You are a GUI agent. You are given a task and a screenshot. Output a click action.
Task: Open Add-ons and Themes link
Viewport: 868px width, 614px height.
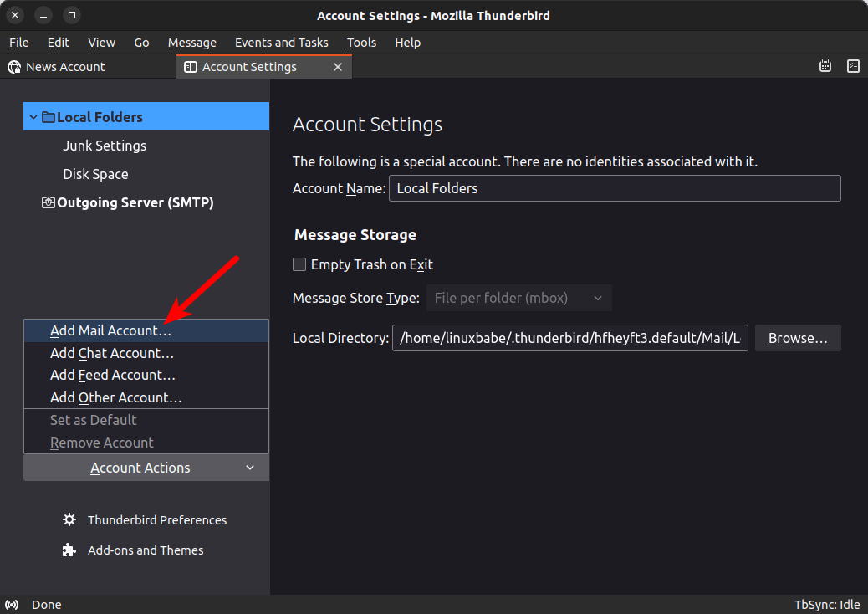point(146,550)
